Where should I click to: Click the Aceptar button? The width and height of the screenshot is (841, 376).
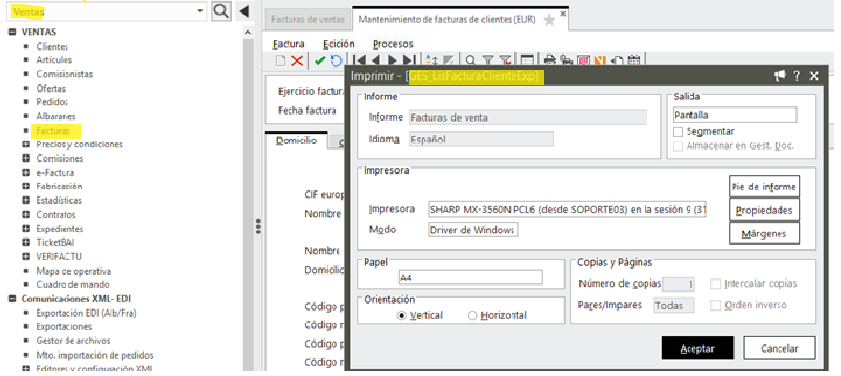pyautogui.click(x=697, y=348)
